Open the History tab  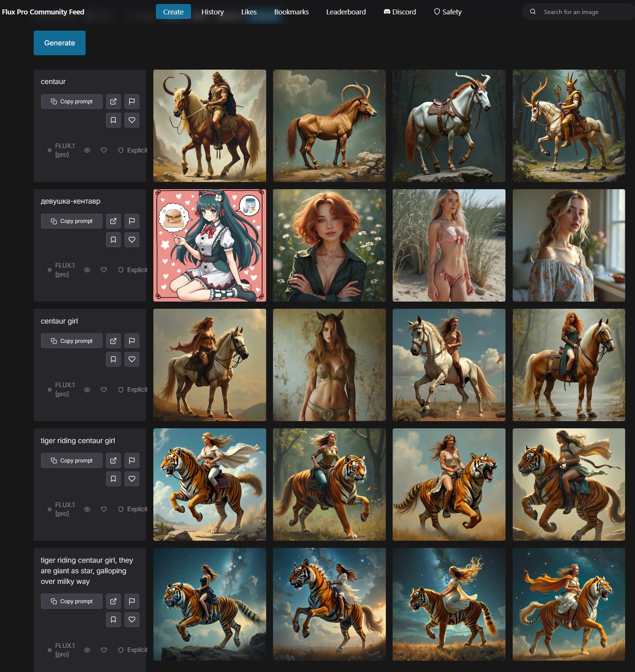212,12
